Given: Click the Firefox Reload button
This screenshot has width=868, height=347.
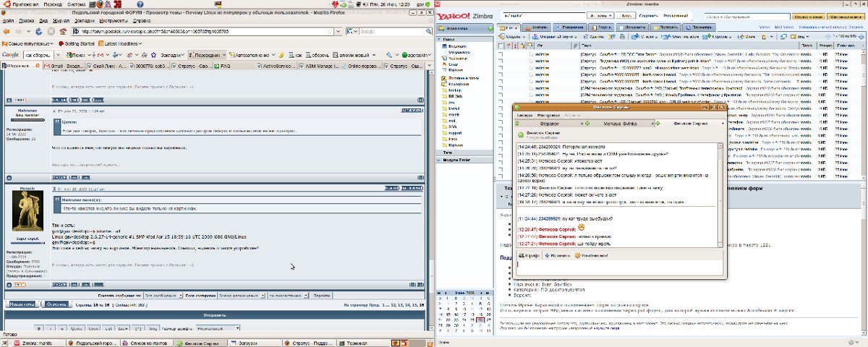Looking at the screenshot, I should (x=39, y=31).
